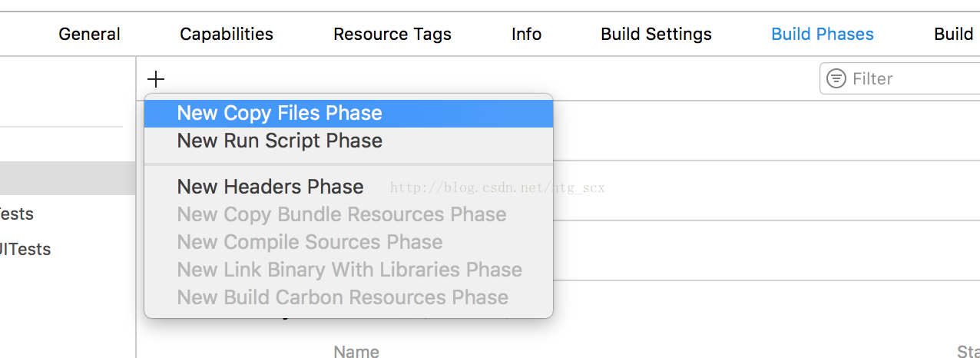980x358 pixels.
Task: Open the Capabilities tab
Action: click(227, 34)
